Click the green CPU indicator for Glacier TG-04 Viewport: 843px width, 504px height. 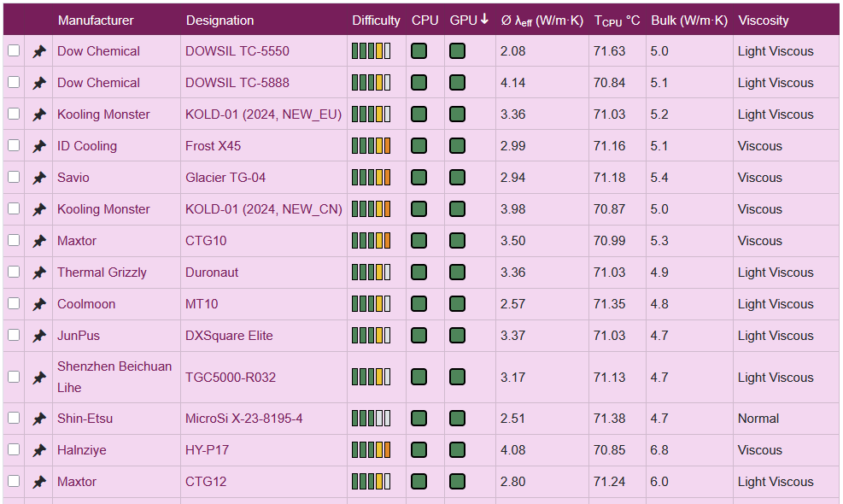tap(419, 178)
